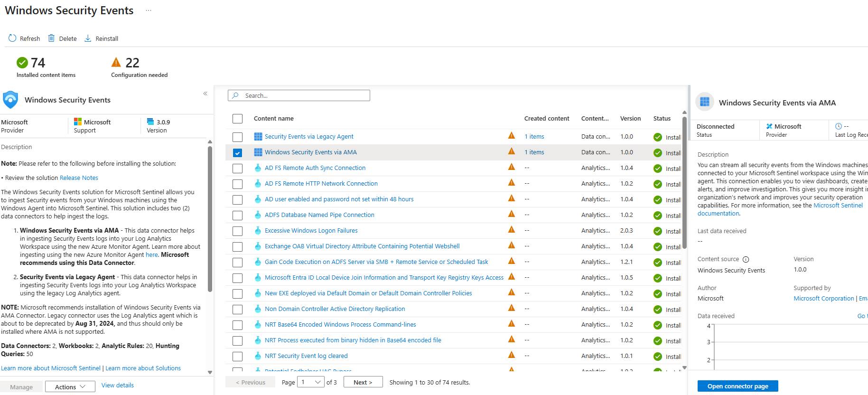
Task: Open the Release Notes link
Action: [79, 178]
